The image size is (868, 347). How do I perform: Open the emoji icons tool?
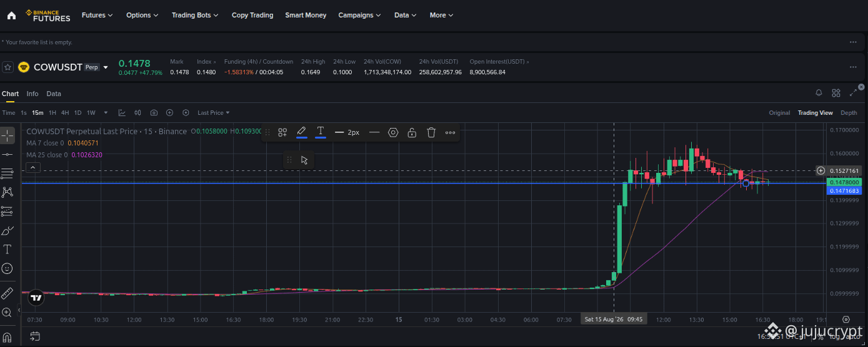[7, 268]
